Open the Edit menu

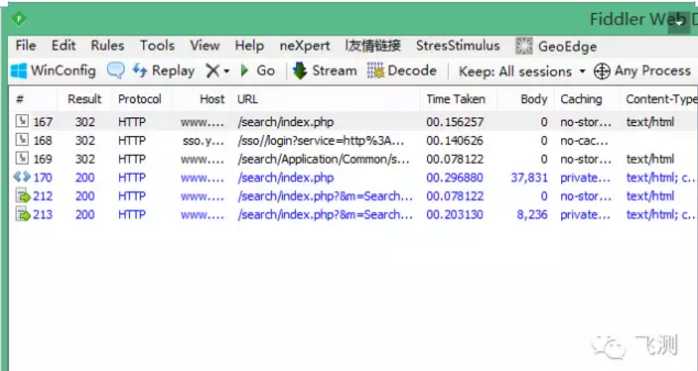(63, 45)
